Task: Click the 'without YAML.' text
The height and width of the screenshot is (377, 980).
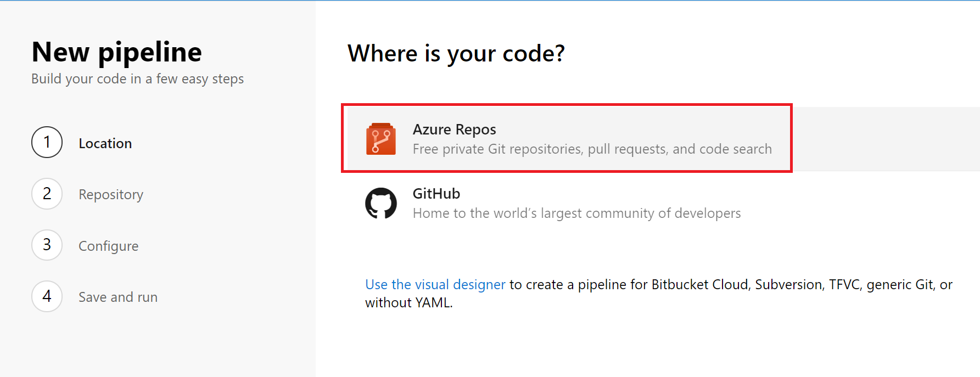Action: point(408,303)
